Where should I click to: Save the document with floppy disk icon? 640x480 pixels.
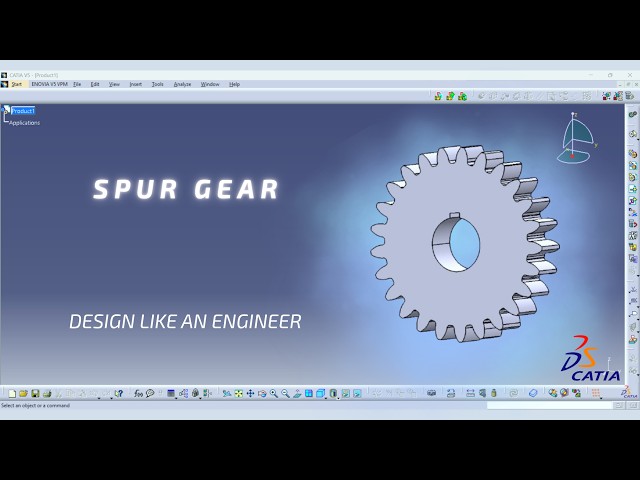[35, 393]
